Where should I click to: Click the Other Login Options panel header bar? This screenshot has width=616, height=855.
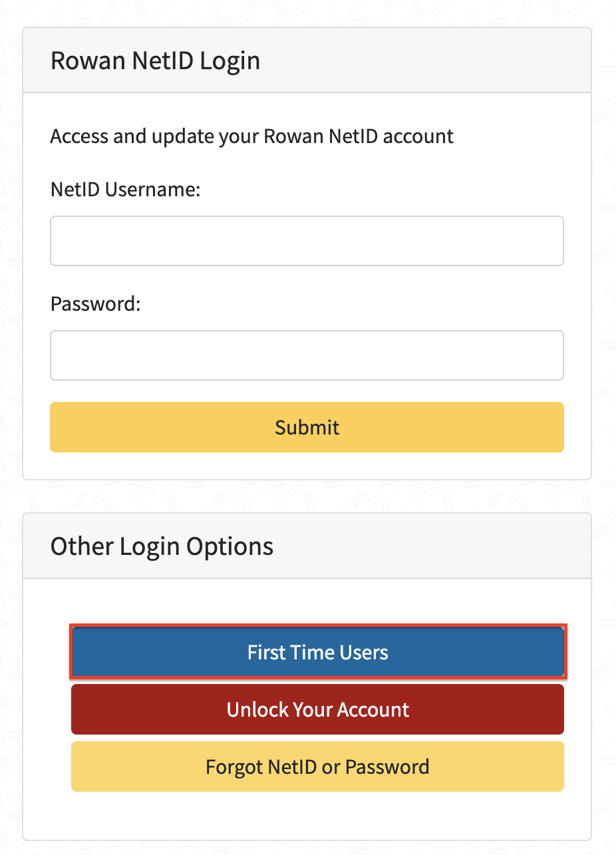(x=432, y=546)
